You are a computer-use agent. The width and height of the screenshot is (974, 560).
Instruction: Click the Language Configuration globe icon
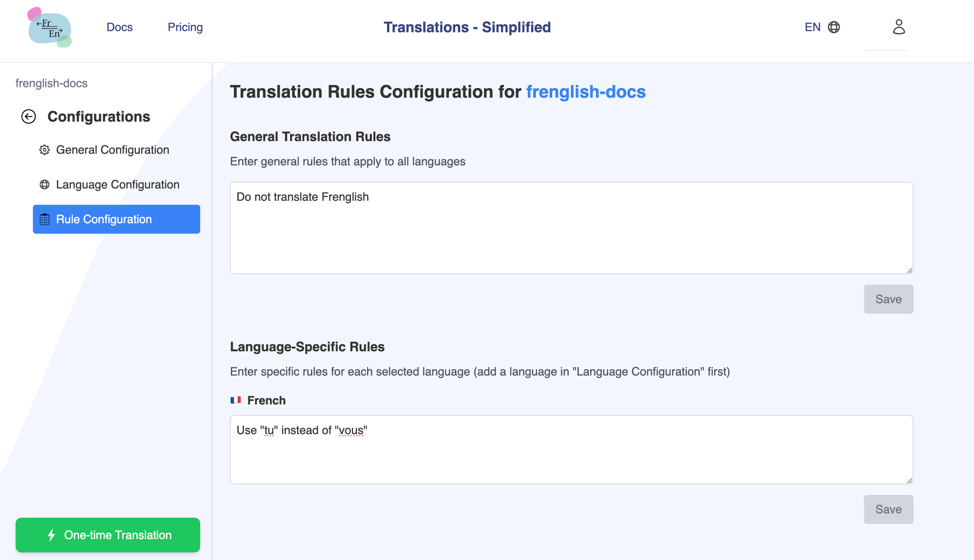click(x=45, y=184)
